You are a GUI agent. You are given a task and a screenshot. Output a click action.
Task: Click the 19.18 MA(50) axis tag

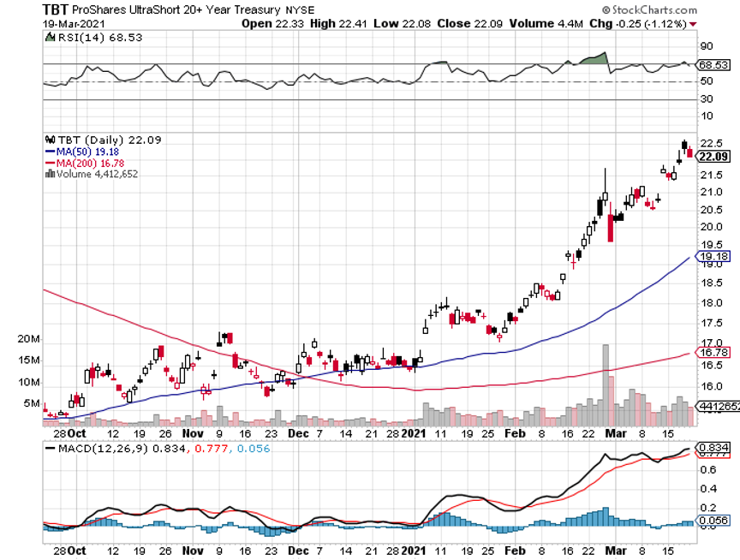coord(713,257)
